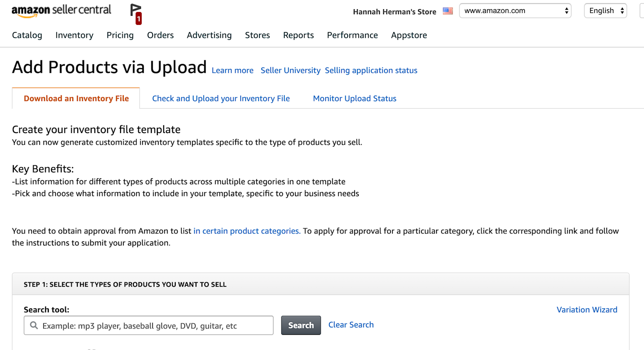
Task: Go to the Pricing menu
Action: coord(120,35)
